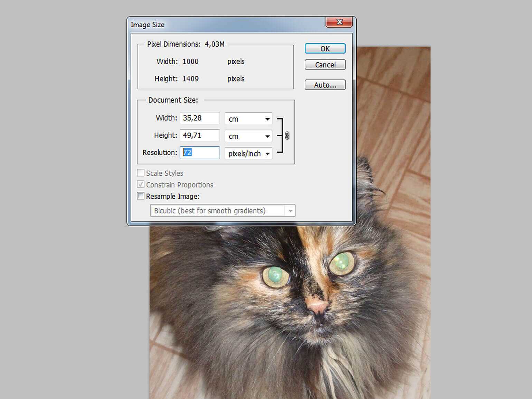Expand the Bicubic resampling method dropdown
Viewport: 532px width, 399px height.
click(222, 211)
